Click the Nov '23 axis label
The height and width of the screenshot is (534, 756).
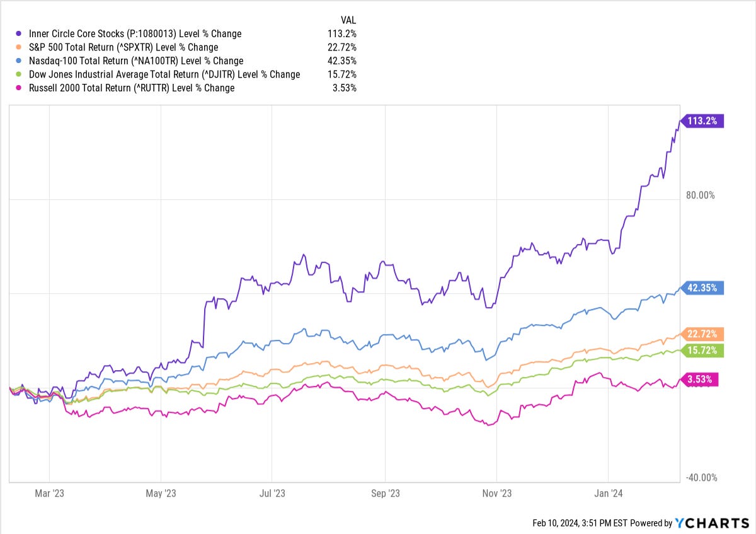tap(497, 493)
